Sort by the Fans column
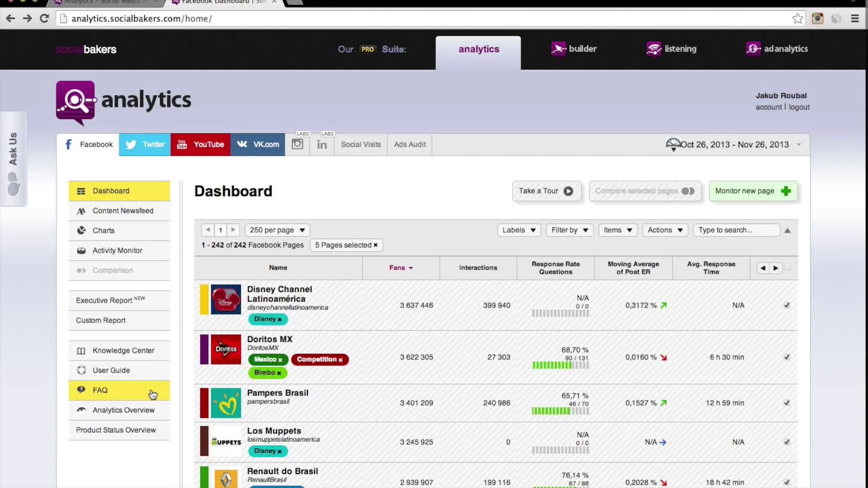This screenshot has width=868, height=488. 401,268
